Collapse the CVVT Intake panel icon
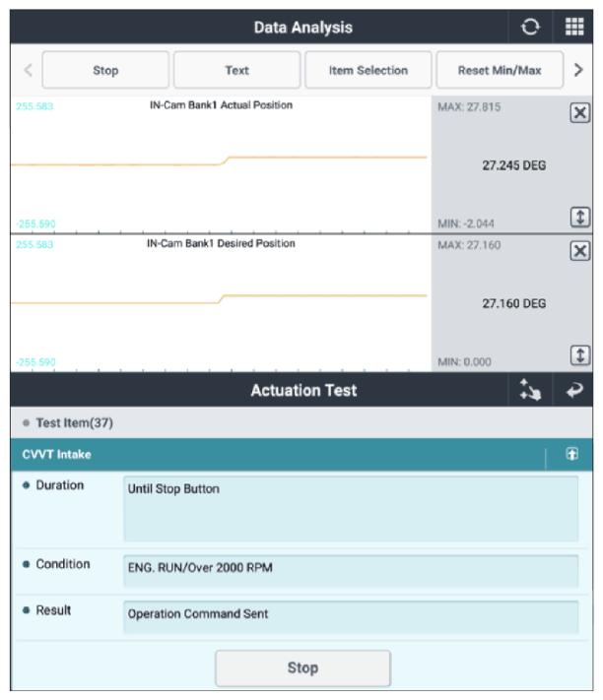Screen dimensions: 603x700 [x=571, y=454]
